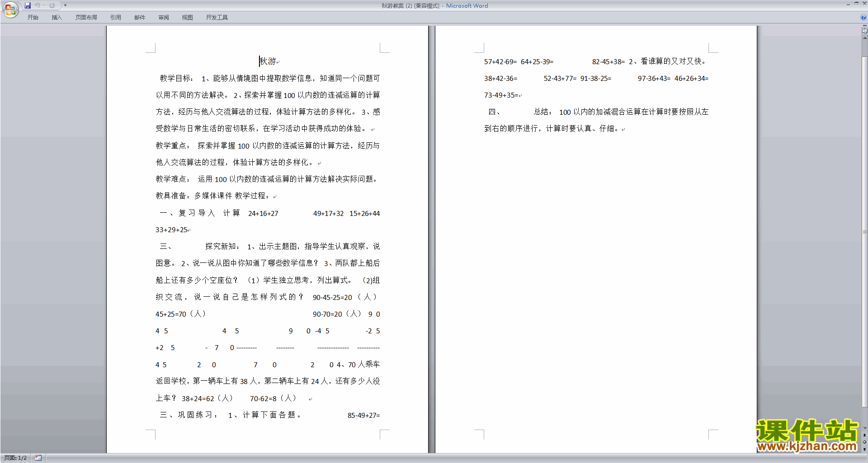This screenshot has height=463, width=868.
Task: Restore down the Microsoft Word window
Action: (x=856, y=4)
